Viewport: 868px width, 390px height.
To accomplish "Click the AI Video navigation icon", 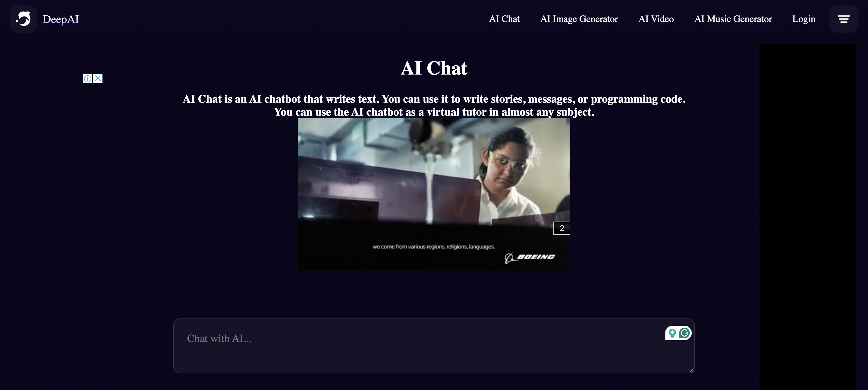I will point(656,19).
